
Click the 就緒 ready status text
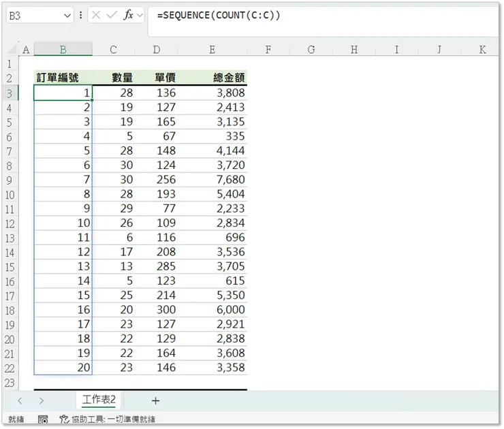pos(16,419)
